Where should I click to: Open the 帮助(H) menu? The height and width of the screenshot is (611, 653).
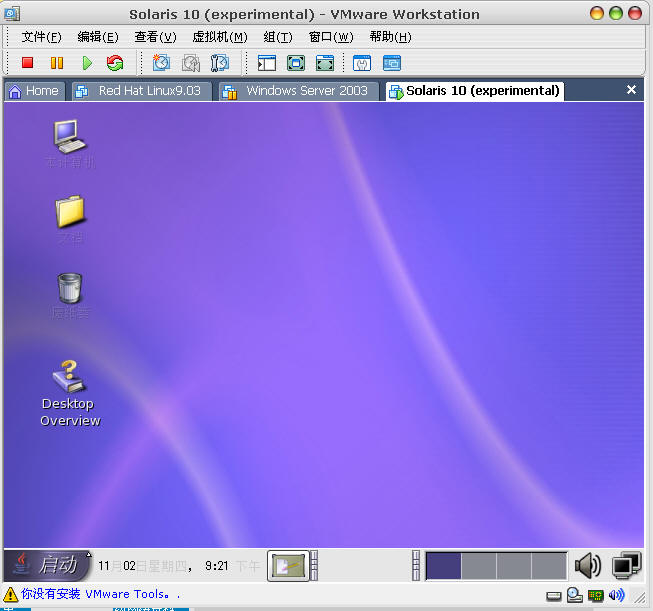coord(391,37)
